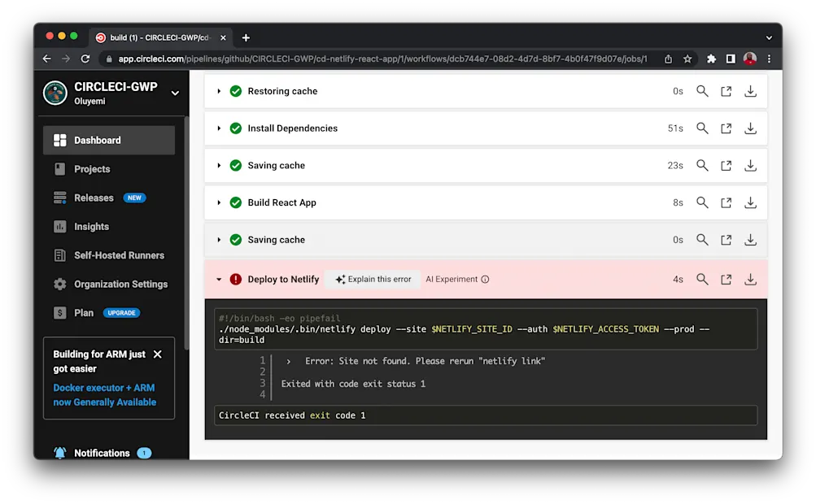
Task: Dismiss the Building for ARM notice
Action: coord(159,354)
